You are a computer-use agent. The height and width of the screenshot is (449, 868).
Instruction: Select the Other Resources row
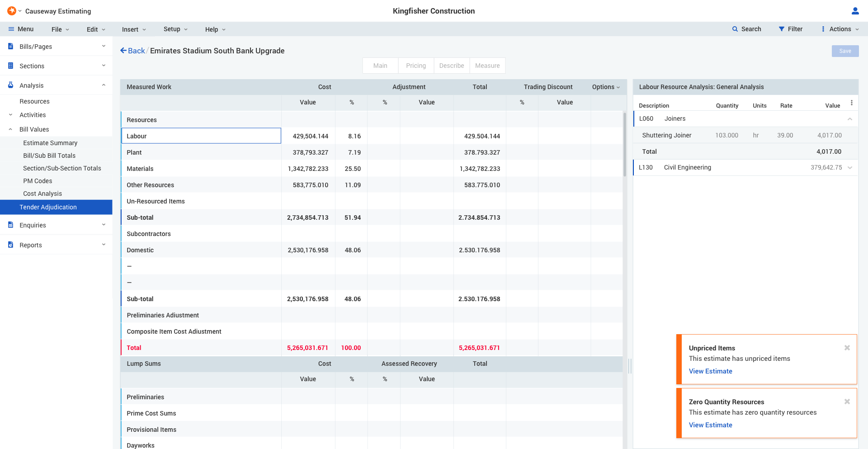(371, 185)
